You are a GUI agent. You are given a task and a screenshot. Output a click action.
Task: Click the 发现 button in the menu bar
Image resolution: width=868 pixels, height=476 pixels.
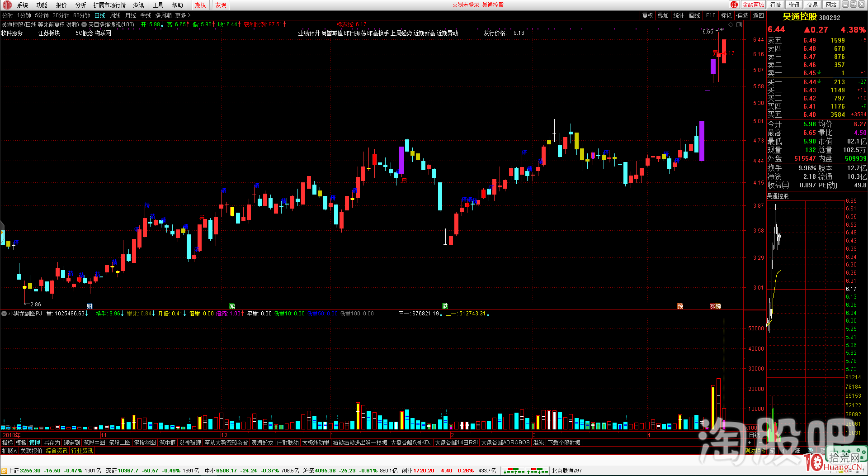click(x=221, y=5)
